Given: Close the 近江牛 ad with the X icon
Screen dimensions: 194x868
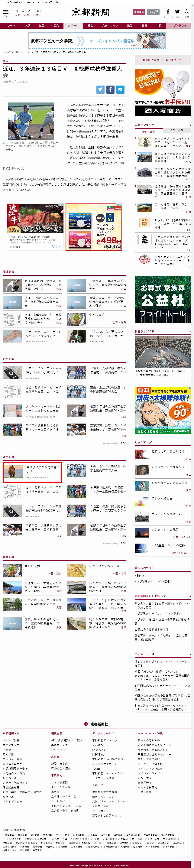Looking at the screenshot, I should (x=62, y=205).
